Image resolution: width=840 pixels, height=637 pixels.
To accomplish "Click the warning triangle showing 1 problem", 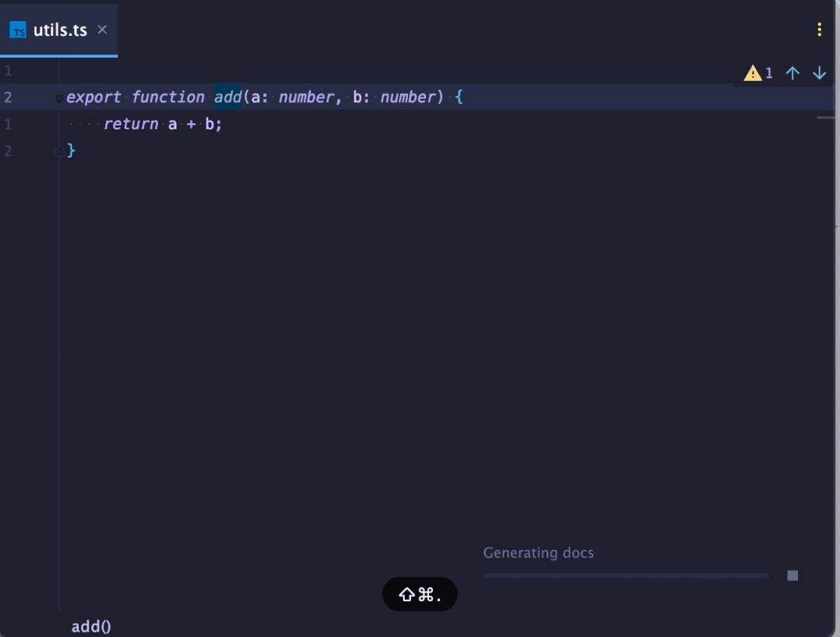I will pos(754,72).
